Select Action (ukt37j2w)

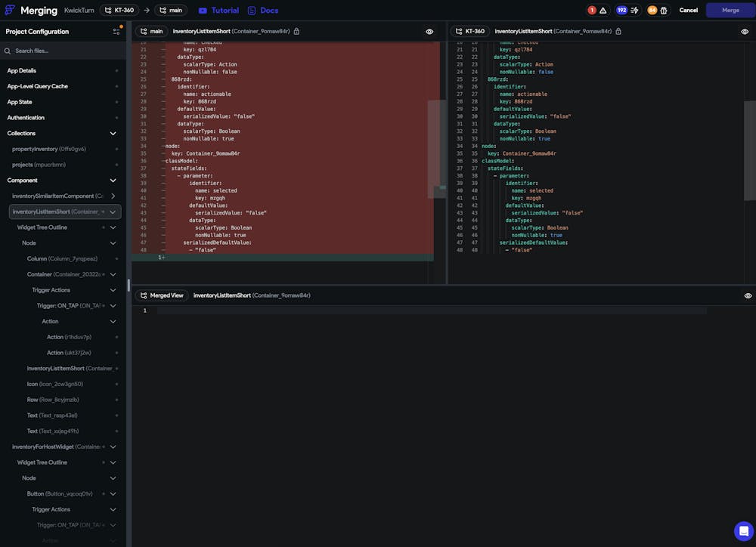(69, 353)
